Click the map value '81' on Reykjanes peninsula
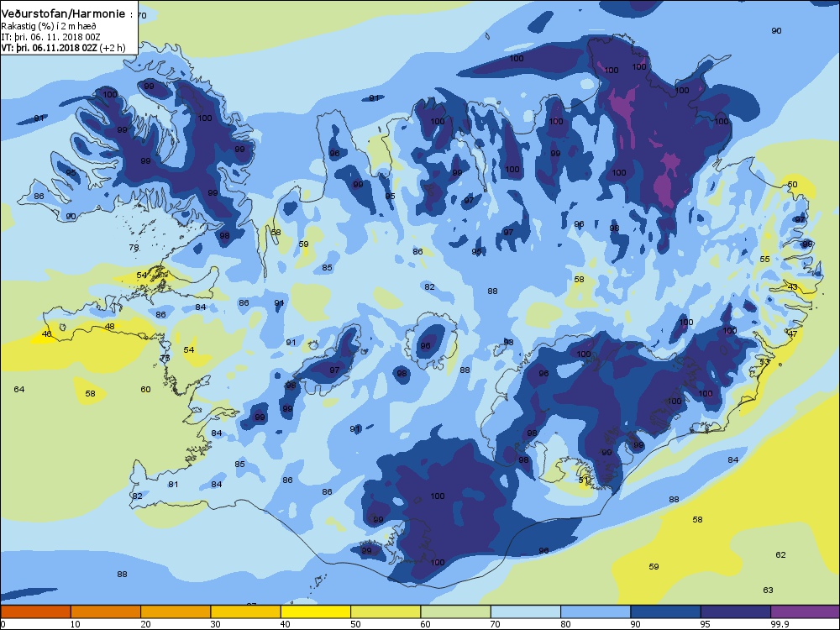The width and height of the screenshot is (840, 630). 173,485
